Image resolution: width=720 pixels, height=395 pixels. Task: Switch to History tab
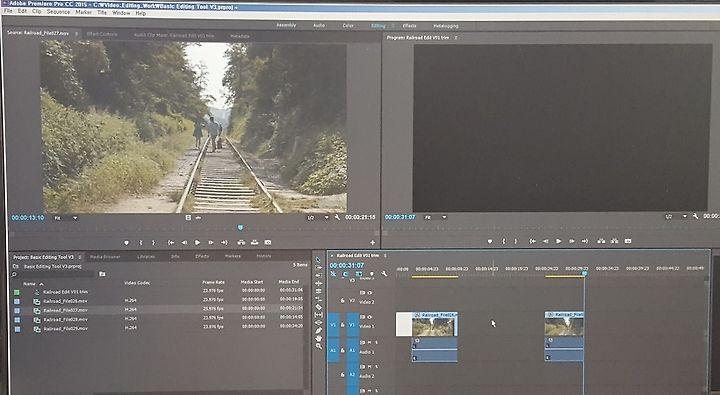click(264, 256)
